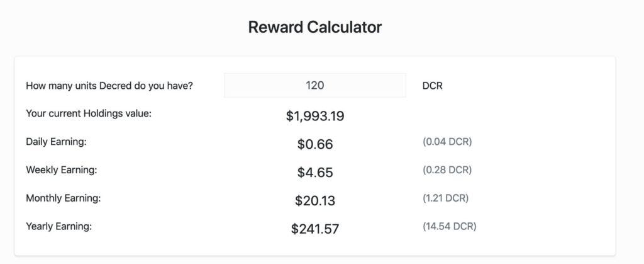The image size is (644, 264).
Task: Click the "Daily Earning" label
Action: (x=56, y=142)
